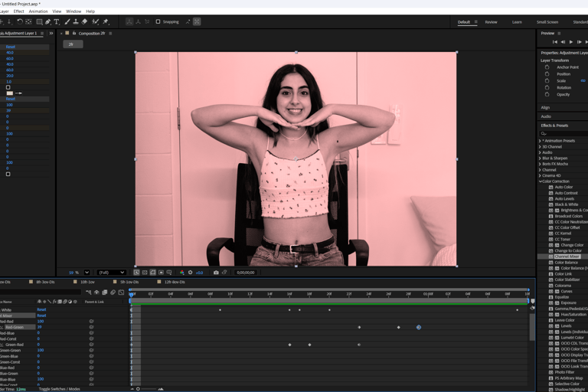Expand the 3D Channel effects category
The height and width of the screenshot is (392, 588).
(x=540, y=147)
